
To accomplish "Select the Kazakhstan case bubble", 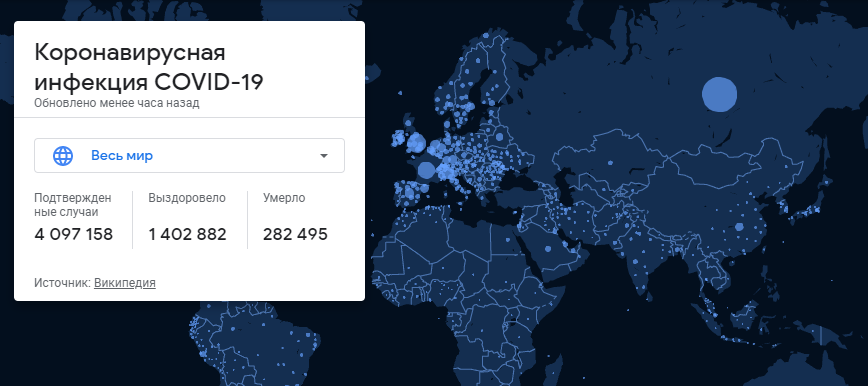I will tap(611, 163).
